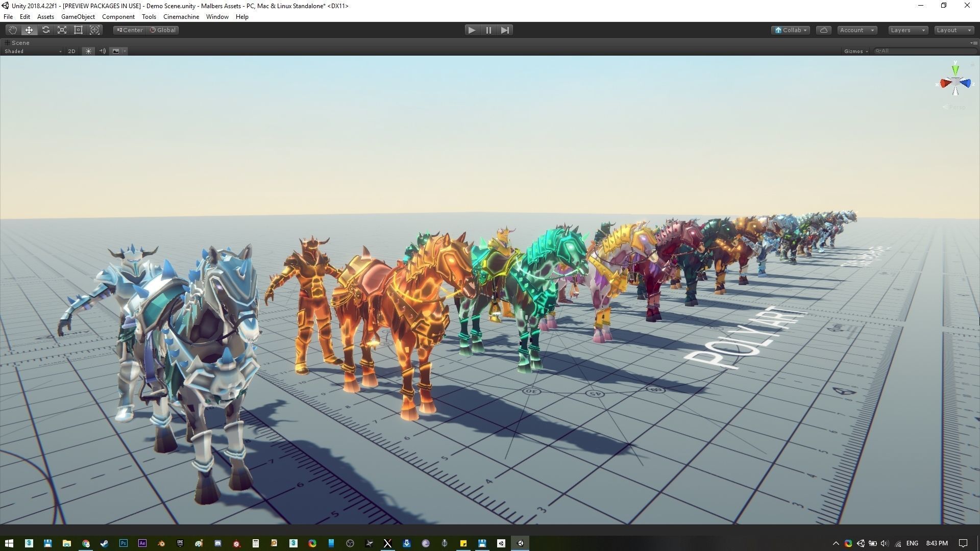The image size is (980, 551).
Task: Toggle Persp projection label under gizmo
Action: click(x=954, y=107)
